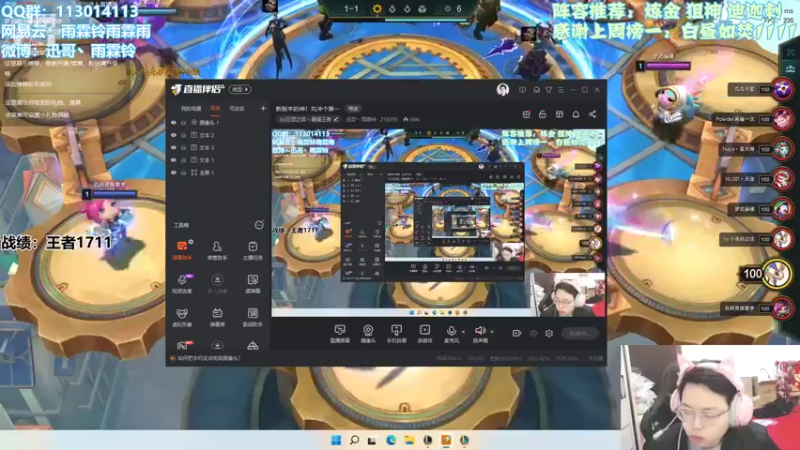Open the notification bell icon
This screenshot has width=800, height=450.
point(576,114)
